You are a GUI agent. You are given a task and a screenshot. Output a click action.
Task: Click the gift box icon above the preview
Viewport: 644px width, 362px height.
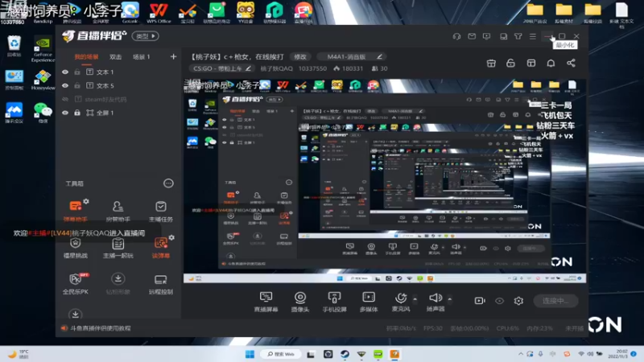point(491,64)
